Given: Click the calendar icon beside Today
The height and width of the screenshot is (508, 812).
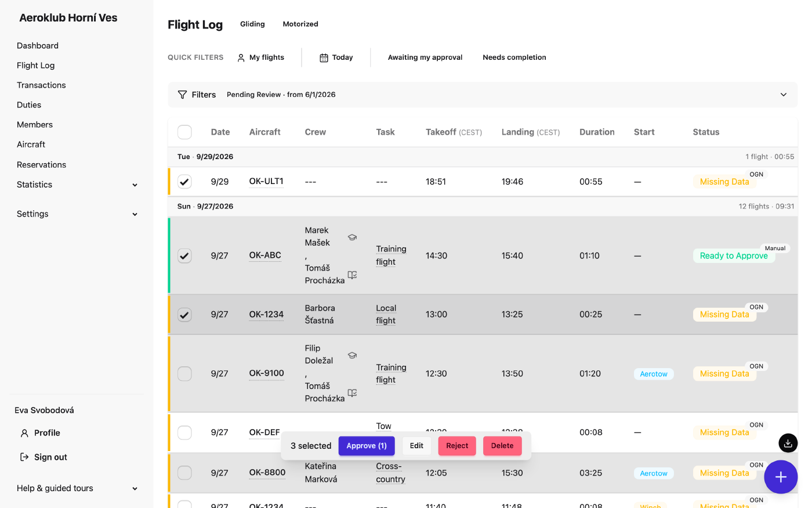Looking at the screenshot, I should click(324, 57).
